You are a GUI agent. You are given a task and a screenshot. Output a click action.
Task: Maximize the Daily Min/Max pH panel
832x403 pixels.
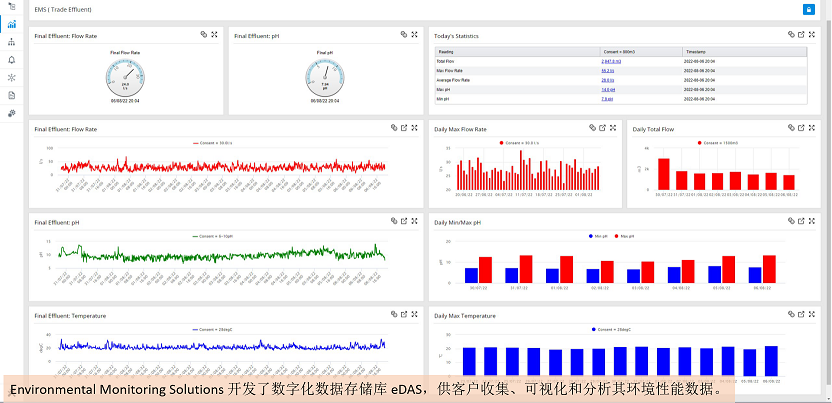(x=813, y=222)
